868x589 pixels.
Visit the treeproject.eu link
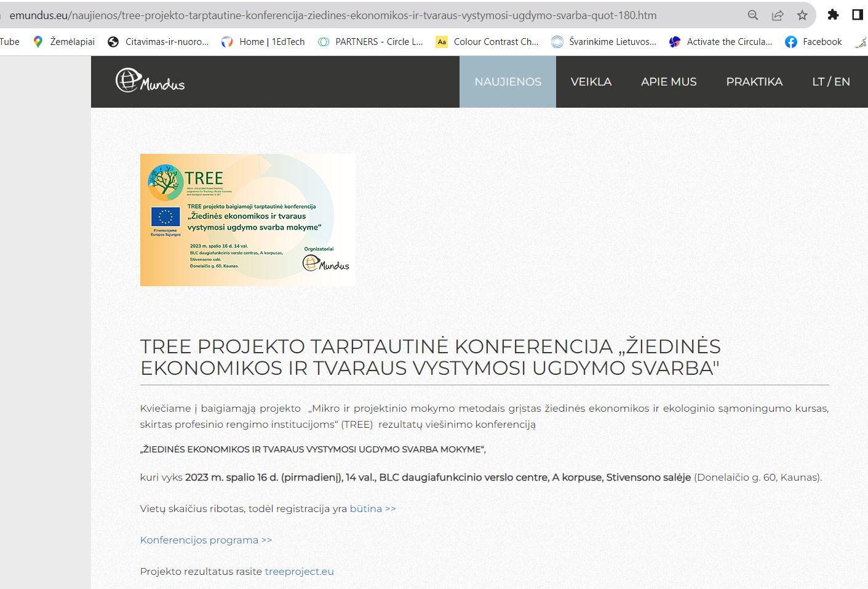[x=299, y=571]
